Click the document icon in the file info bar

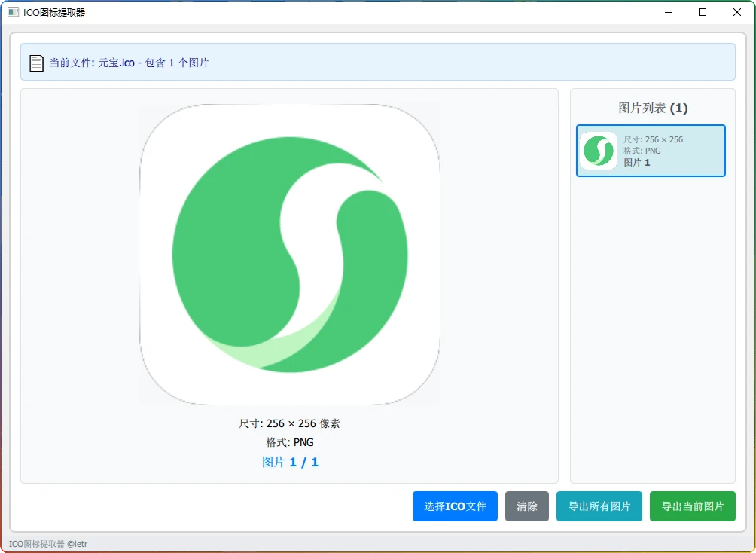coord(36,63)
